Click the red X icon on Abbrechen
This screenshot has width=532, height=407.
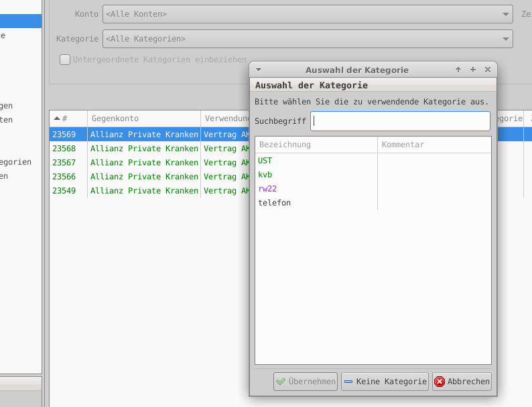tap(440, 382)
